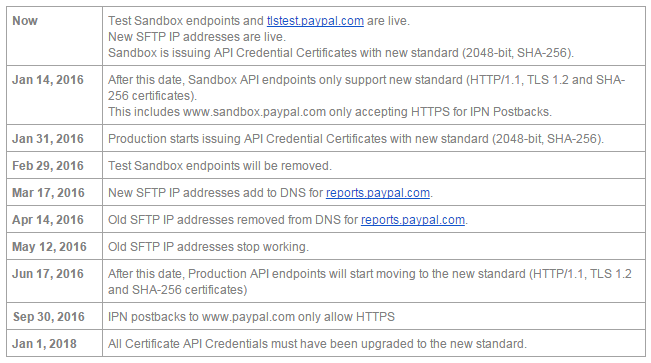Click 'New SFTP IP addresses are live' line
Screen dimensions: 651x363
point(197,37)
